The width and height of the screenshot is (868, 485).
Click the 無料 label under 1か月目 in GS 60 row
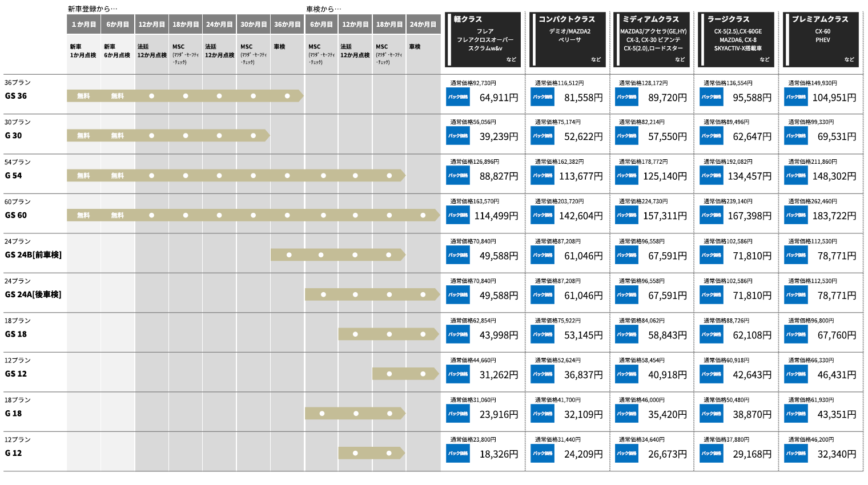tap(83, 215)
